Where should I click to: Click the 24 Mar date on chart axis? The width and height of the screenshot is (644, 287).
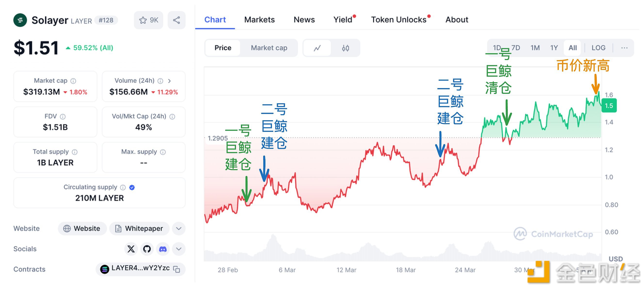coord(465,270)
